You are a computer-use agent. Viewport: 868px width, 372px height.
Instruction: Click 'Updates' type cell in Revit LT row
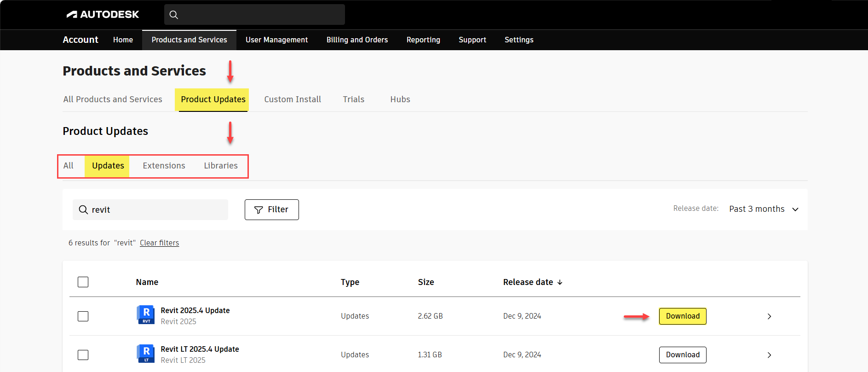pos(355,355)
